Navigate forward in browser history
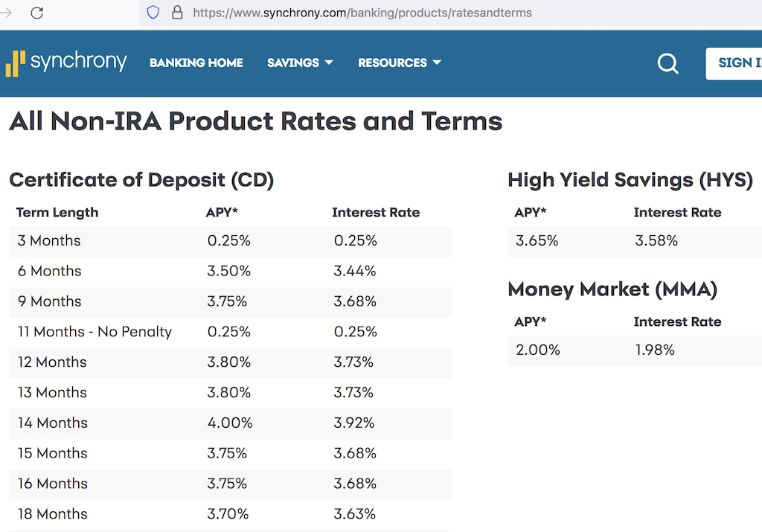Viewport: 762px width, 532px height. 7,12
